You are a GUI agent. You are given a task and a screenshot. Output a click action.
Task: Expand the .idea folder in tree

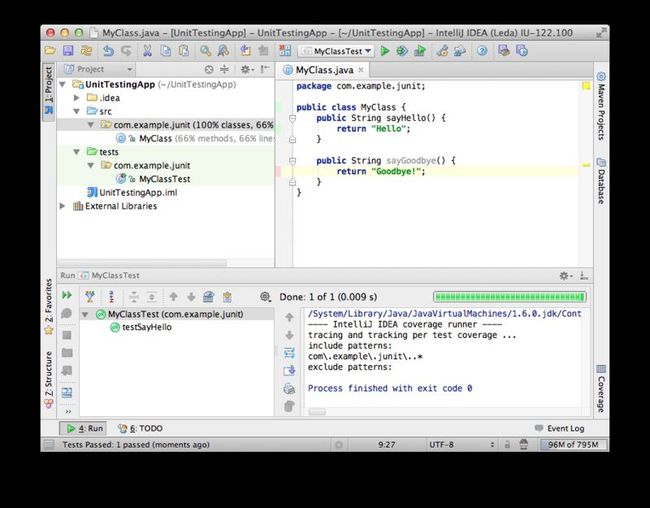77,98
